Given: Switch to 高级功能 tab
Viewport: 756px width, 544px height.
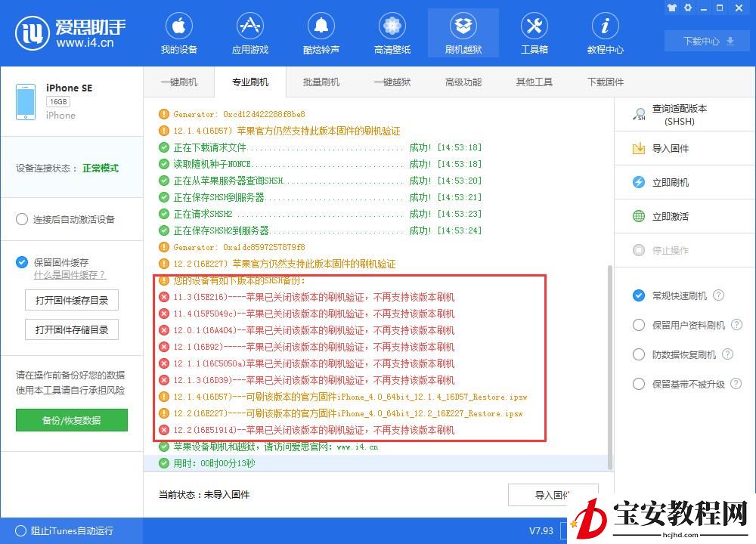Looking at the screenshot, I should pyautogui.click(x=463, y=82).
